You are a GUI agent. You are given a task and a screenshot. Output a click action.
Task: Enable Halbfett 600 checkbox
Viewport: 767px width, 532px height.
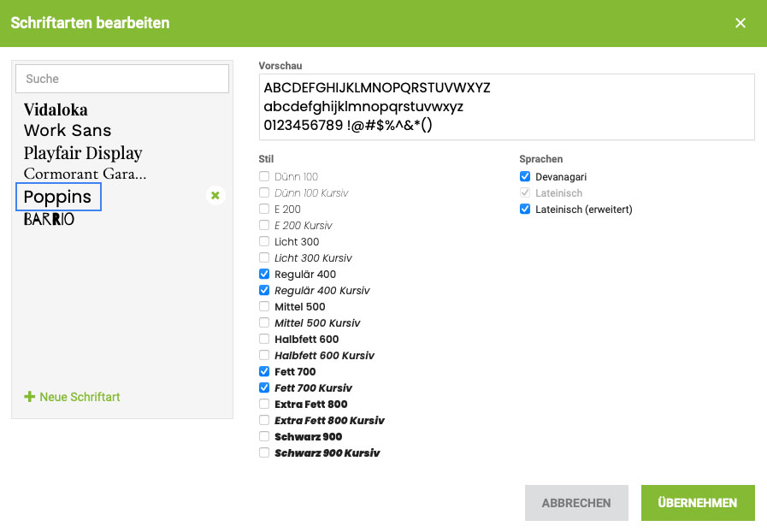click(x=264, y=339)
